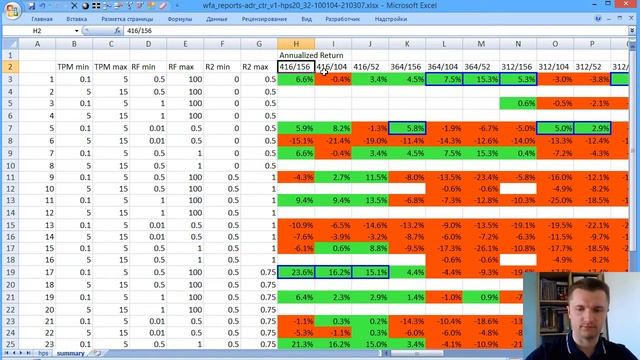Open the Разработчик ribbon tab
640x360 pixels.
point(342,19)
